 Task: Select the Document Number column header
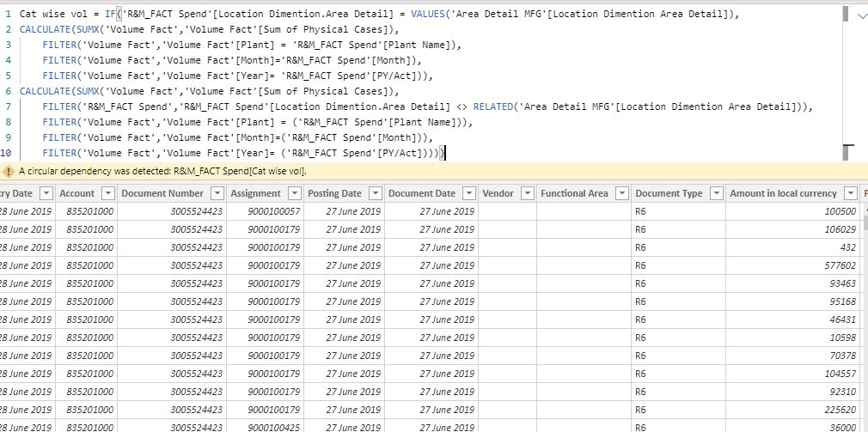tap(162, 193)
